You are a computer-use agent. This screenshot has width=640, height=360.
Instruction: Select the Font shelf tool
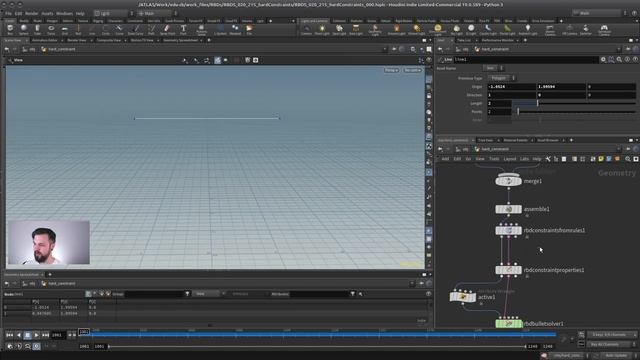(x=183, y=29)
